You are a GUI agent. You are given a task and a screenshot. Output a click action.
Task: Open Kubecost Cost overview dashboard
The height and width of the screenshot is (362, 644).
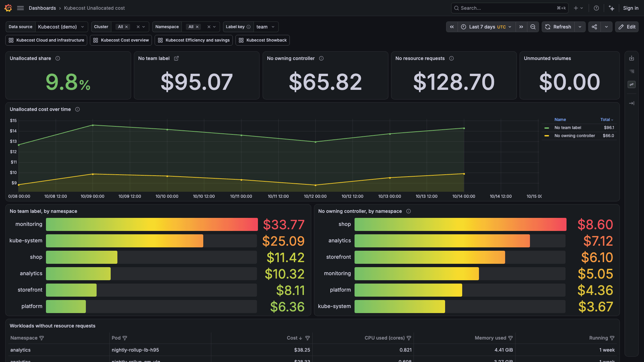[121, 40]
